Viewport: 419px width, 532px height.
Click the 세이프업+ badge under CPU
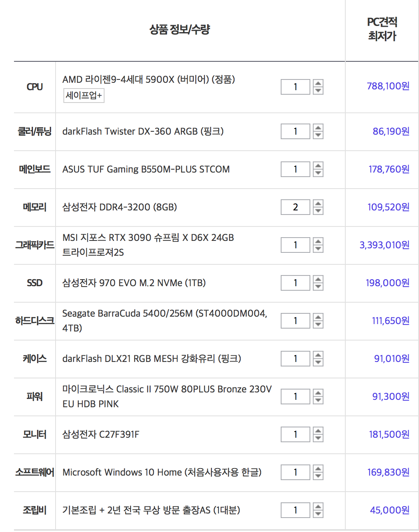[84, 96]
